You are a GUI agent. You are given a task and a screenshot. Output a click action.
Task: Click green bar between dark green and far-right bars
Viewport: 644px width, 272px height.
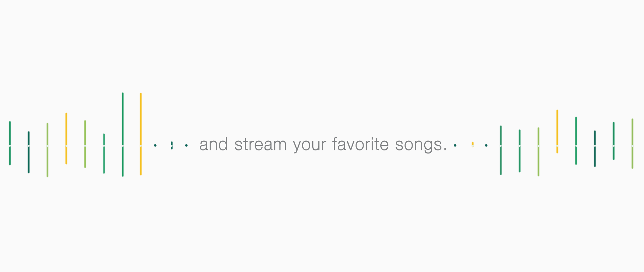[614, 141]
